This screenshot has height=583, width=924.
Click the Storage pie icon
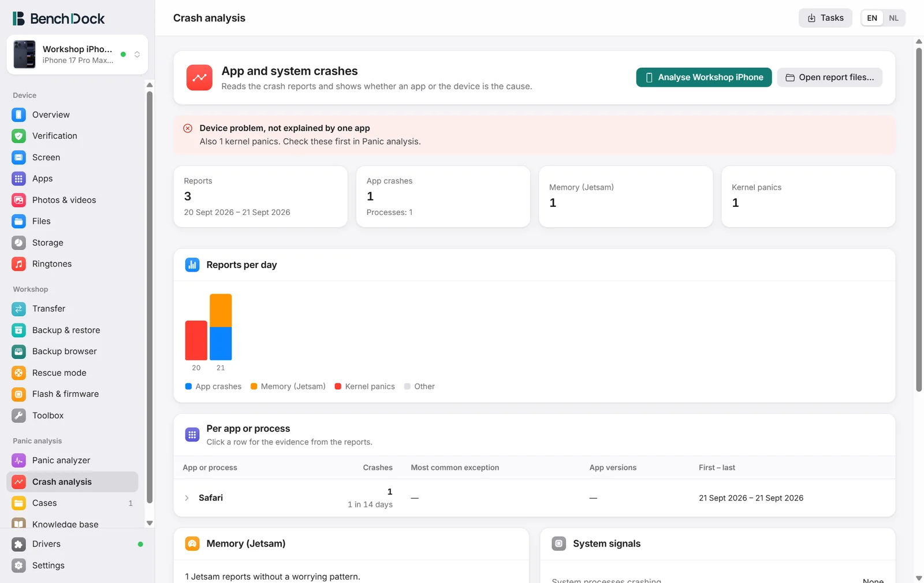click(19, 243)
